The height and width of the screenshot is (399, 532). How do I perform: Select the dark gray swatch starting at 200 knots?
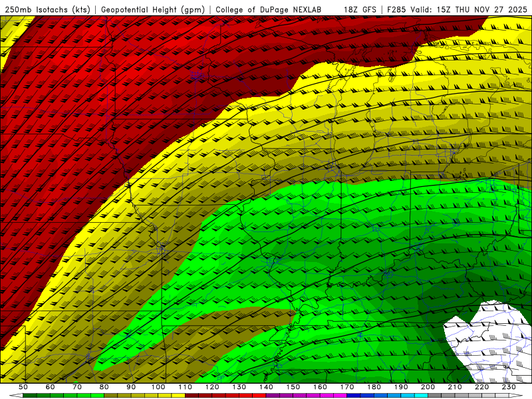(435, 396)
